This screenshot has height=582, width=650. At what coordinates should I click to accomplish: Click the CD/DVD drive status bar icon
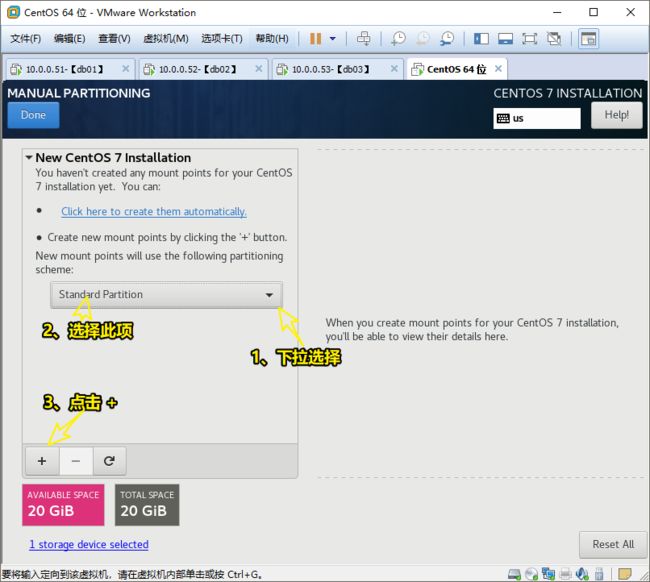[531, 574]
